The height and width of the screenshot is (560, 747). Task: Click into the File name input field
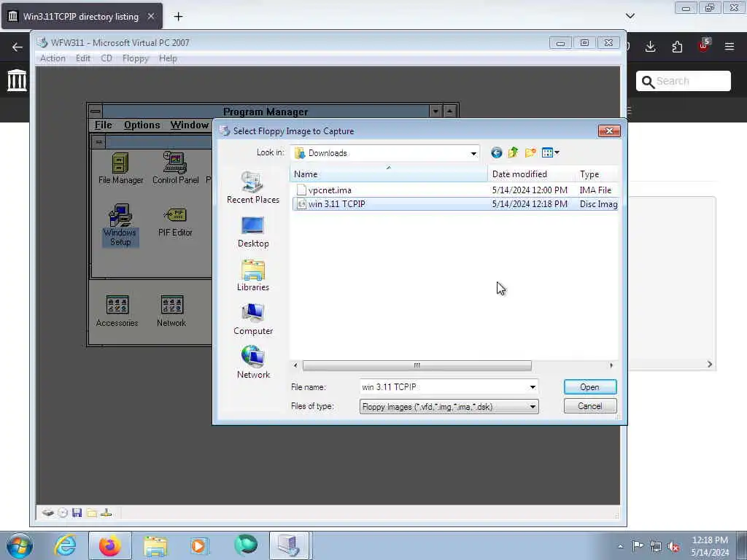tap(444, 387)
